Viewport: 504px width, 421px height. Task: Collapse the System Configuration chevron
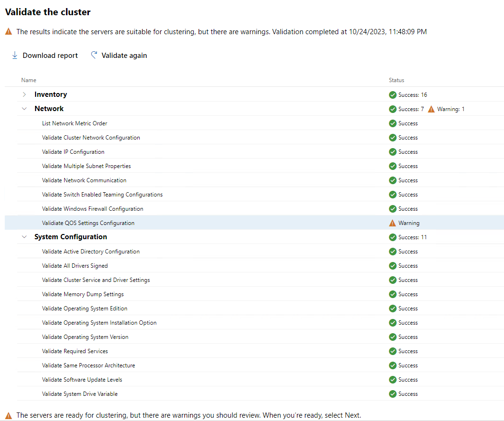tap(25, 237)
